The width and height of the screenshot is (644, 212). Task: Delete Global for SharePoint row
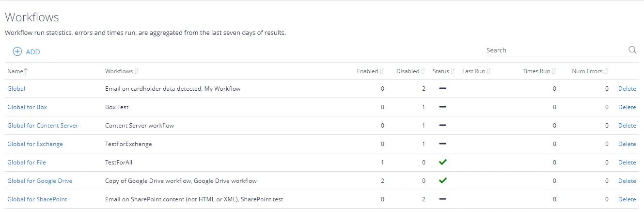point(627,199)
